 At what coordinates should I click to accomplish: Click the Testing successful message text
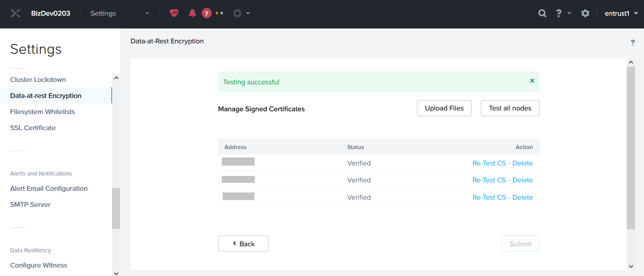251,82
